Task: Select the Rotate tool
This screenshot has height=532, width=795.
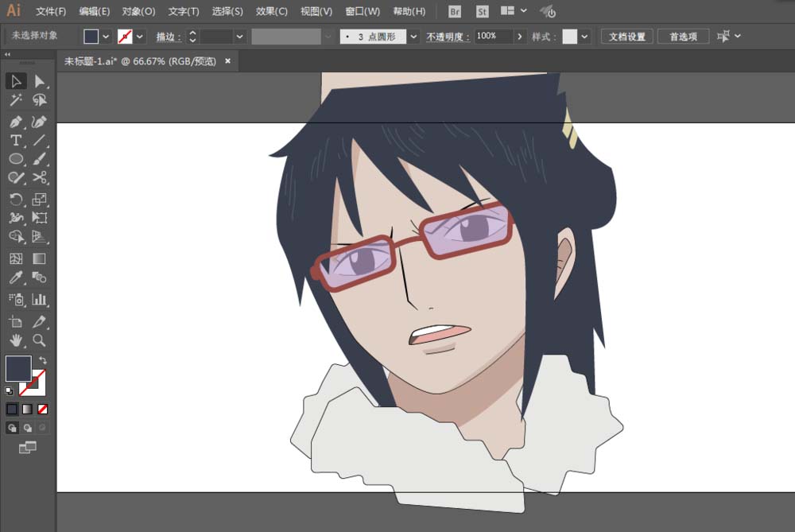Action: (x=16, y=200)
